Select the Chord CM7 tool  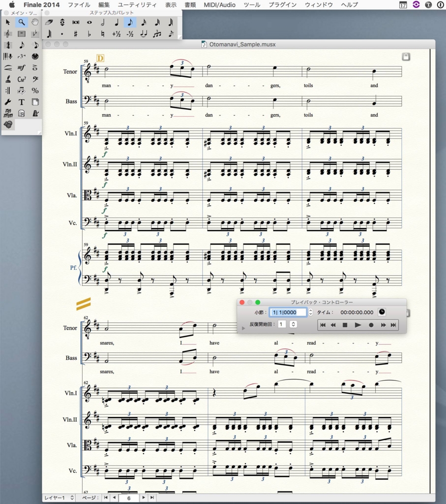tap(22, 79)
